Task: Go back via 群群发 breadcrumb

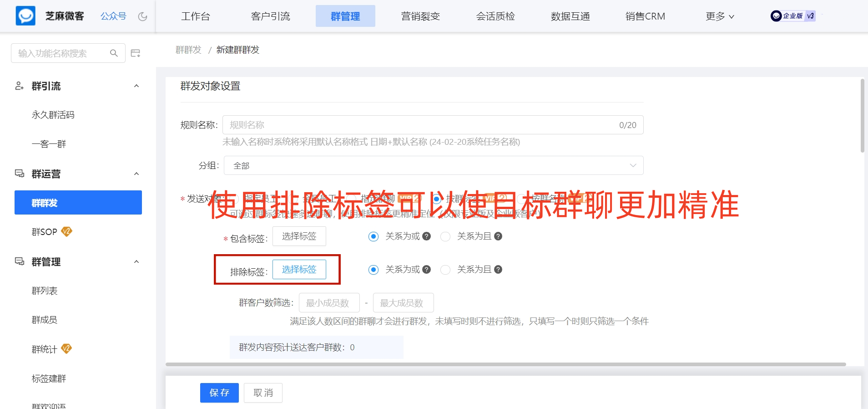Action: [188, 50]
